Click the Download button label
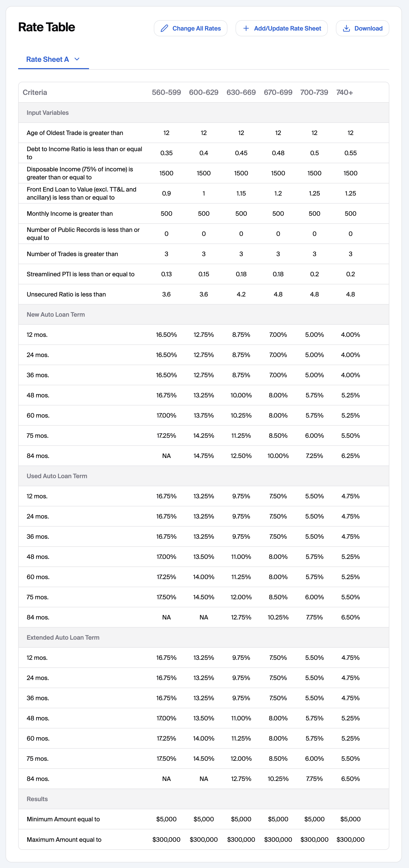 tap(368, 28)
